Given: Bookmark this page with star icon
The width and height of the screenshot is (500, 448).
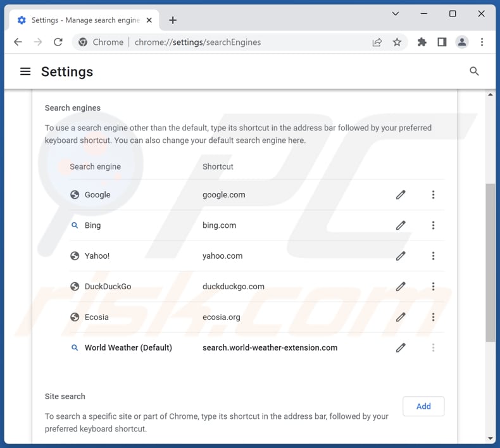Looking at the screenshot, I should tap(397, 42).
